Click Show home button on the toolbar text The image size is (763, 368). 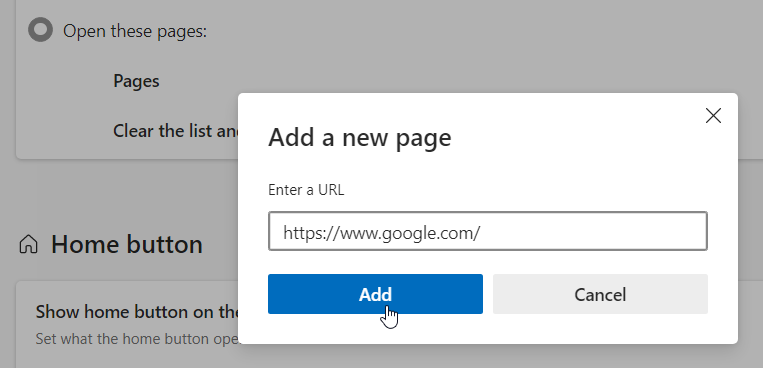[x=137, y=312]
